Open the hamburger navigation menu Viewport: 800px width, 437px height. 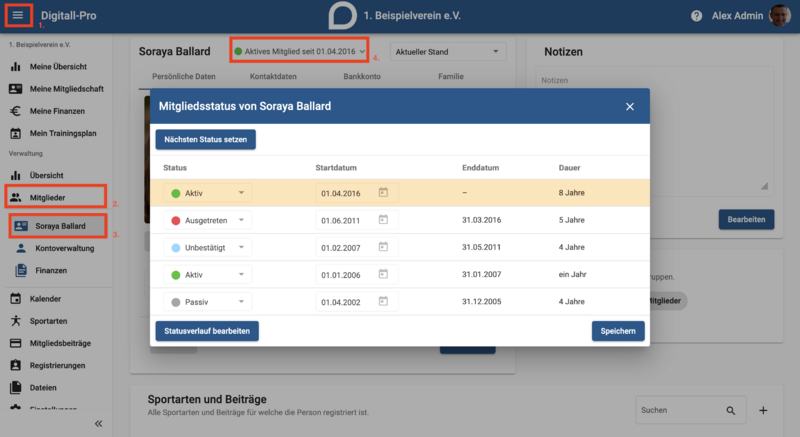click(18, 15)
